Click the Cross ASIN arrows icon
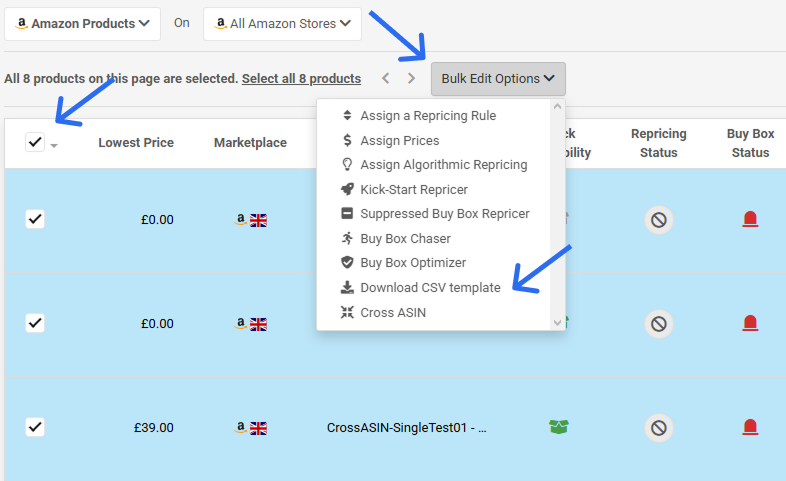 [x=347, y=312]
